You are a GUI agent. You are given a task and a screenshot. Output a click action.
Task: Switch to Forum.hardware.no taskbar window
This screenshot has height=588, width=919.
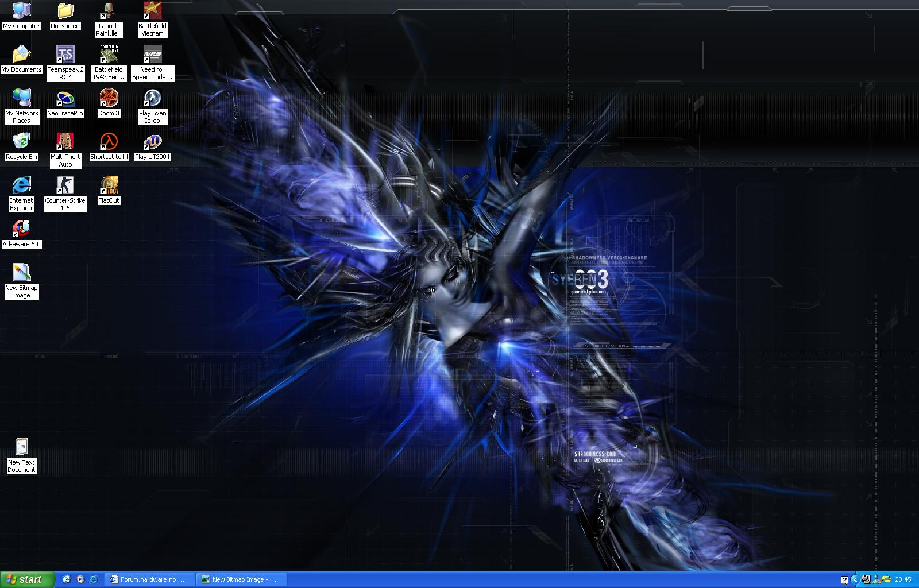[x=150, y=579]
